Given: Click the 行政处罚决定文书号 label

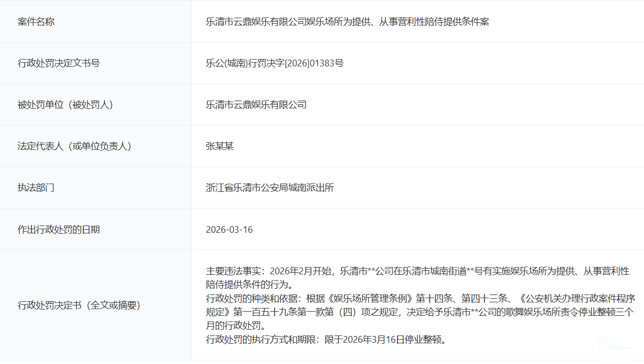Looking at the screenshot, I should pos(59,63).
